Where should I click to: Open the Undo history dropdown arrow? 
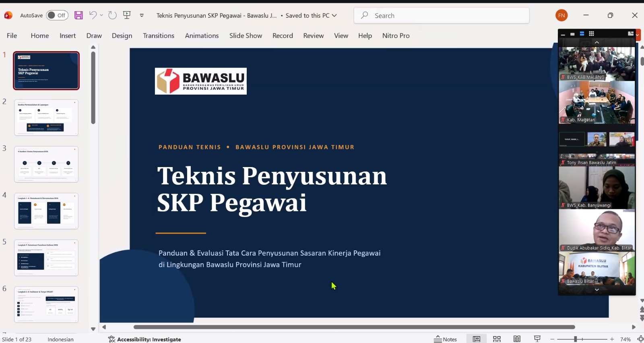[101, 15]
